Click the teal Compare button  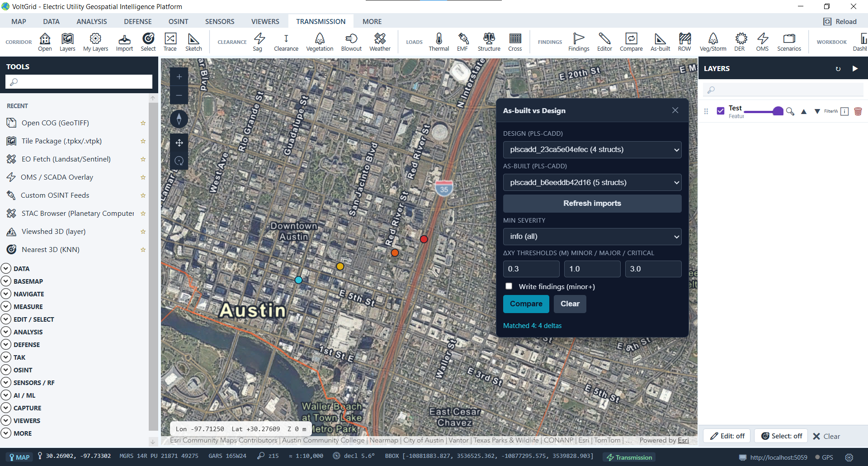tap(526, 304)
